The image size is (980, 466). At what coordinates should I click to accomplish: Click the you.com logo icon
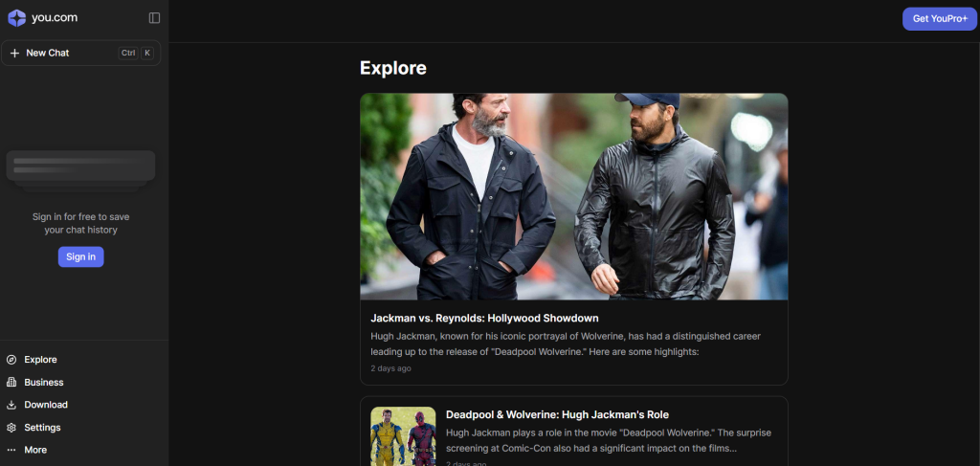16,17
